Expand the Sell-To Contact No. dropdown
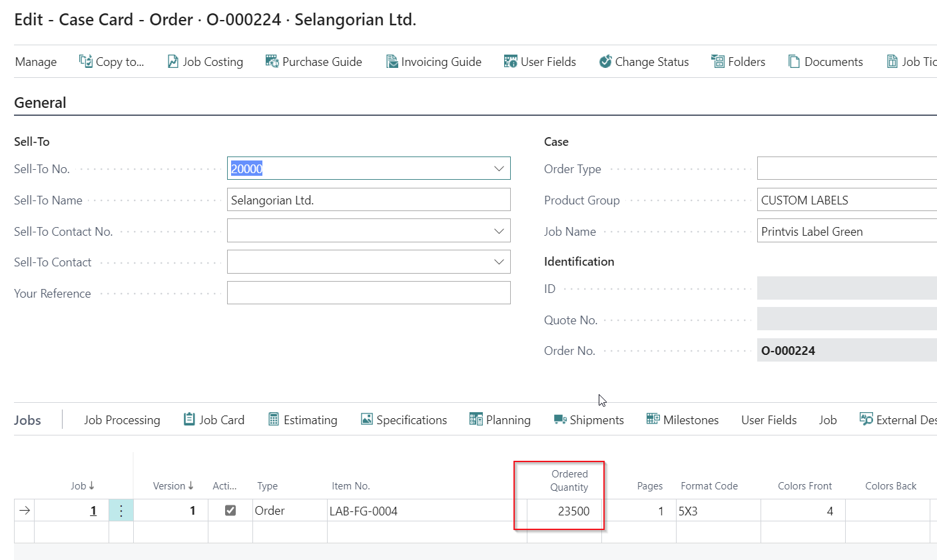This screenshot has height=560, width=937. (x=499, y=231)
